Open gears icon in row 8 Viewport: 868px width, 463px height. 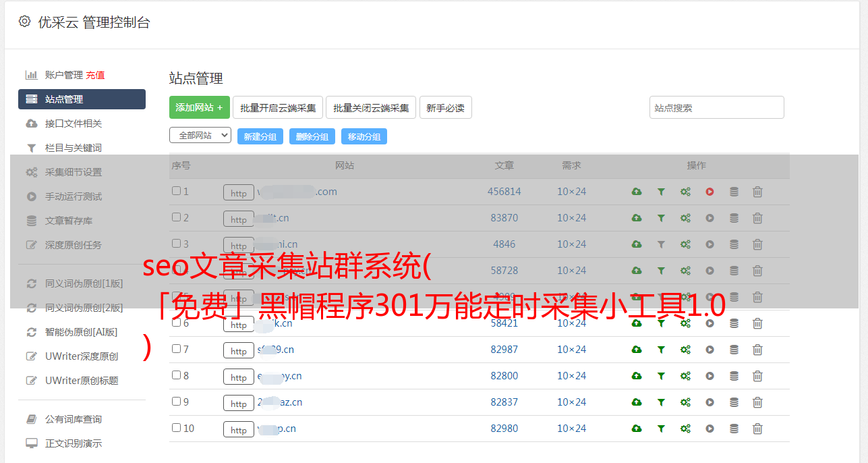[x=685, y=376]
